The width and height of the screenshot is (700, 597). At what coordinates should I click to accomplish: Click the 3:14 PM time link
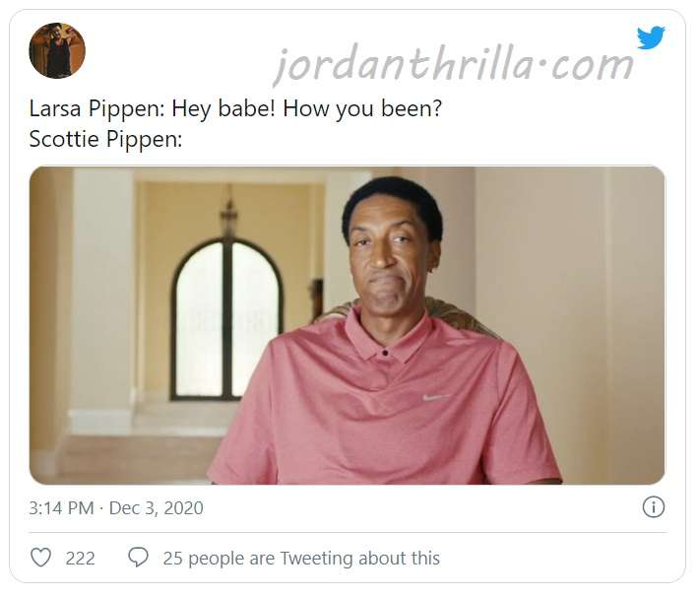[62, 508]
